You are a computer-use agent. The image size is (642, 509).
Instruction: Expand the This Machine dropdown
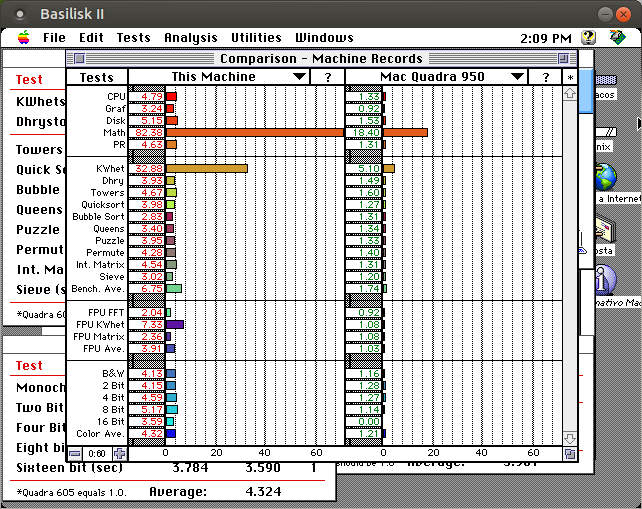pyautogui.click(x=299, y=77)
